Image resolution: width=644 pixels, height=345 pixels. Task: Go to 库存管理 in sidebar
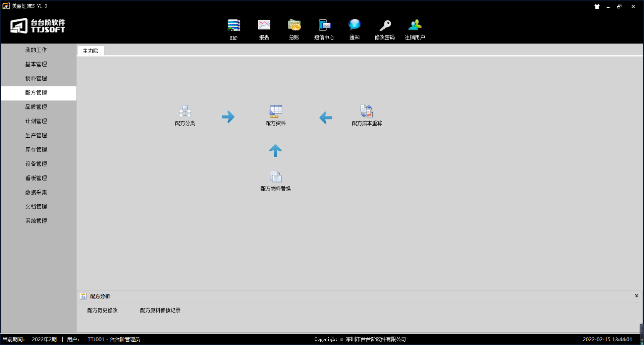tap(36, 150)
